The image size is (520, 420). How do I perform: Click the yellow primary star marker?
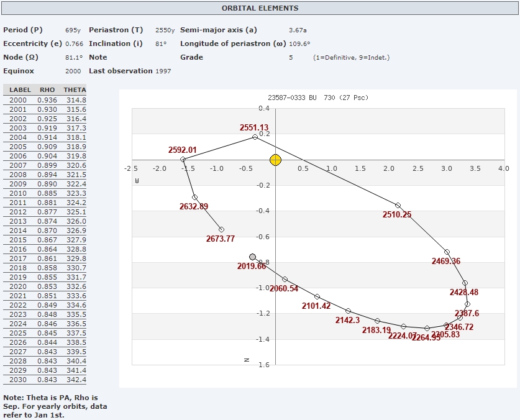point(276,160)
